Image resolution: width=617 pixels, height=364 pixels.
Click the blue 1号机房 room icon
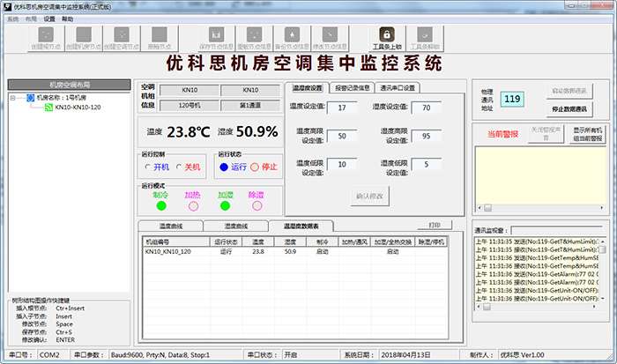31,97
